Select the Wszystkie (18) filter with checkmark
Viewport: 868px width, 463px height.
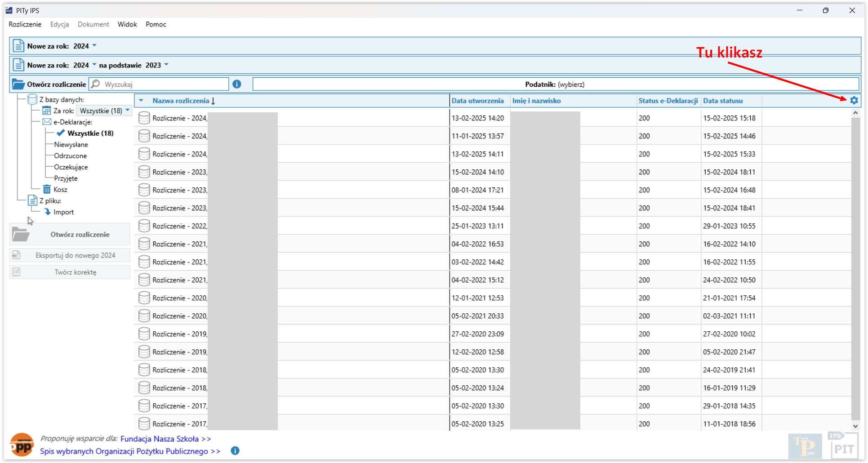(x=90, y=133)
